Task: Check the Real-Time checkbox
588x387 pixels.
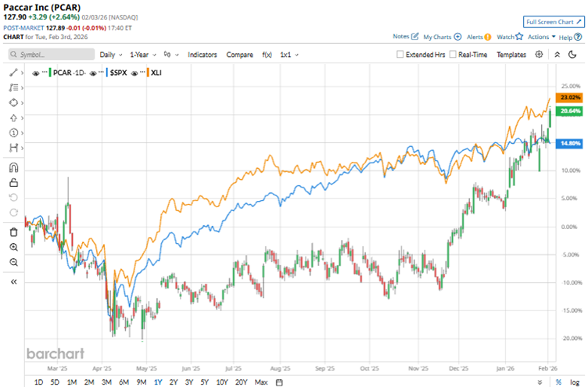Action: click(454, 55)
